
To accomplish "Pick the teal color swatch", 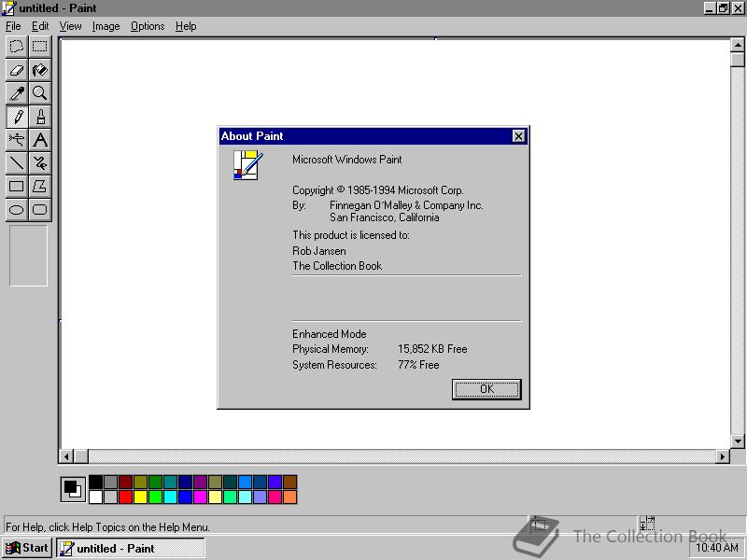I will point(171,482).
